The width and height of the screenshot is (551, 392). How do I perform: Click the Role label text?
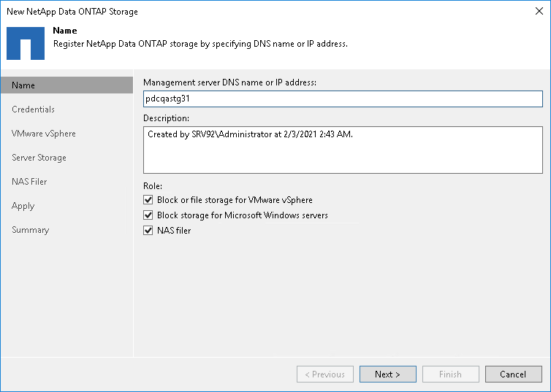pos(153,186)
